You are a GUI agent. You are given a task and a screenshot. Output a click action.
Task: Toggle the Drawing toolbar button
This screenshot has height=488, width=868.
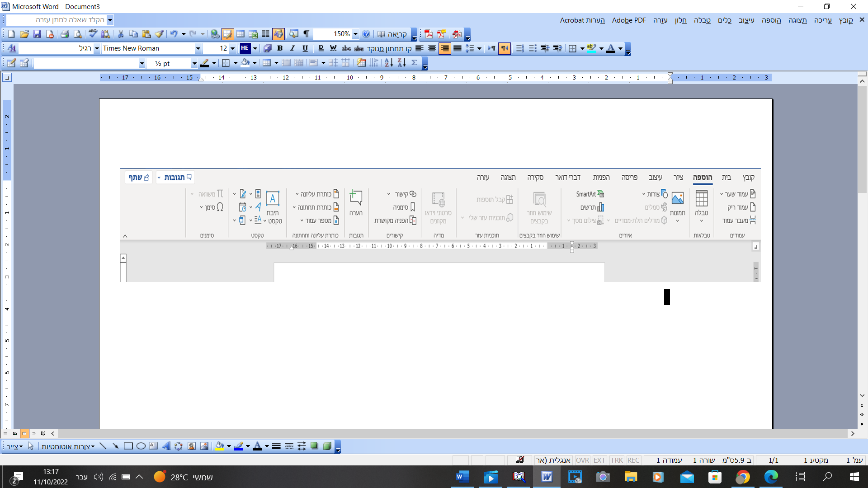(x=278, y=34)
